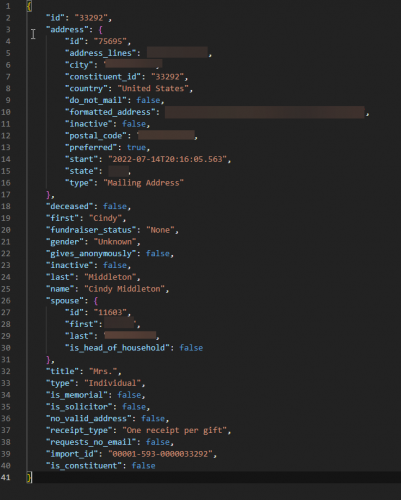
Task: Click the "address_lines" key
Action: click(100, 53)
